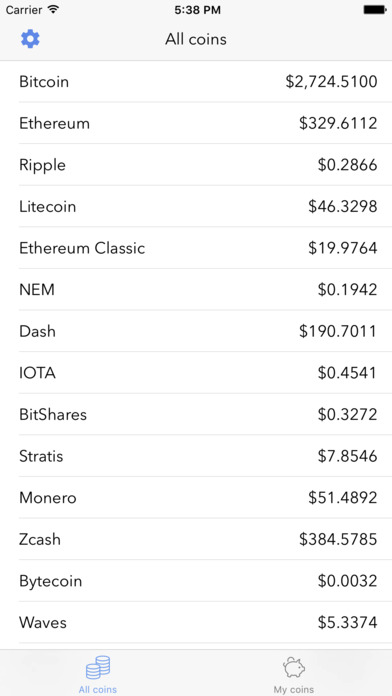392x696 pixels.
Task: Tap the stacked coins icon
Action: (x=98, y=667)
